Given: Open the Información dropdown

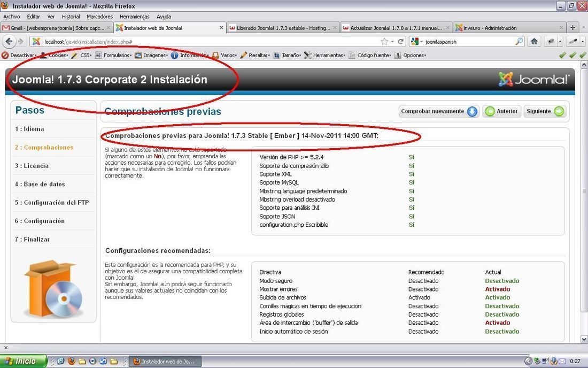Looking at the screenshot, I should click(190, 55).
